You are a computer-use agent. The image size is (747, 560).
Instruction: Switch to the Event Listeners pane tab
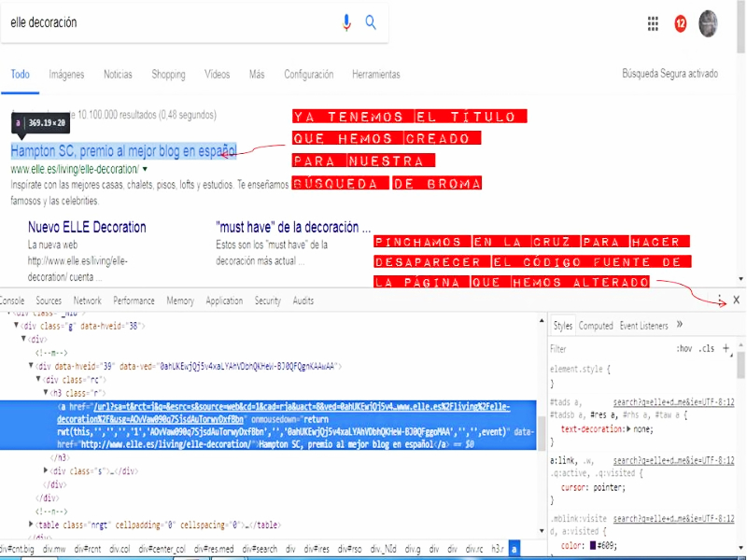[x=643, y=326]
